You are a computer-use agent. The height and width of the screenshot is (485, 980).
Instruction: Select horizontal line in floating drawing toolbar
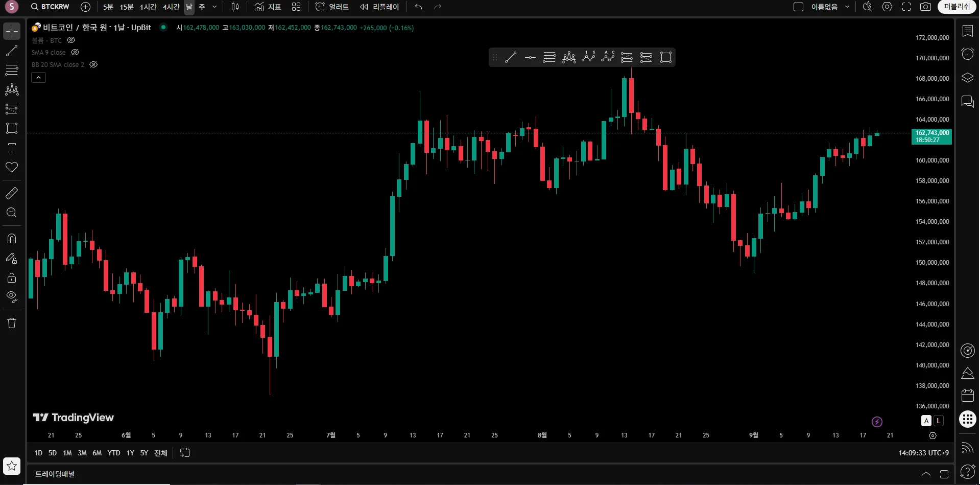point(530,57)
